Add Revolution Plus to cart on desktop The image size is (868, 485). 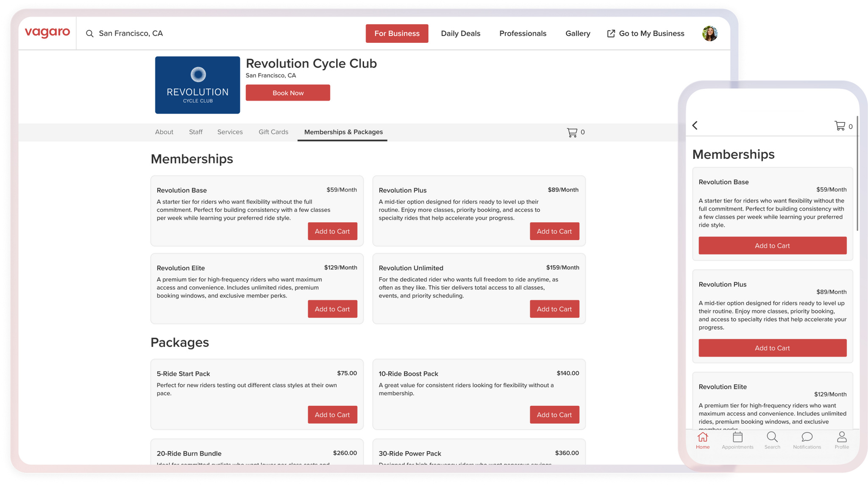554,231
